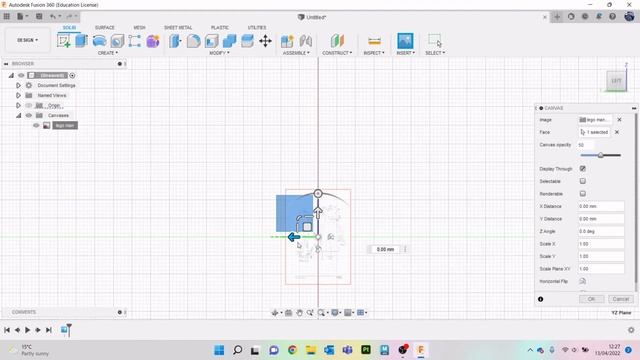This screenshot has width=640, height=360.
Task: Open the CONSTRUCT dropdown menu
Action: 337,53
